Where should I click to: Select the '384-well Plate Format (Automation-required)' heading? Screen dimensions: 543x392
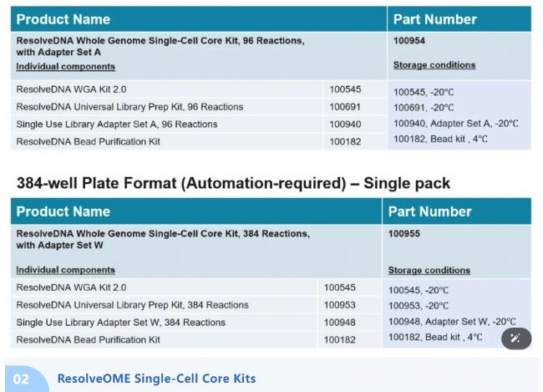[233, 183]
